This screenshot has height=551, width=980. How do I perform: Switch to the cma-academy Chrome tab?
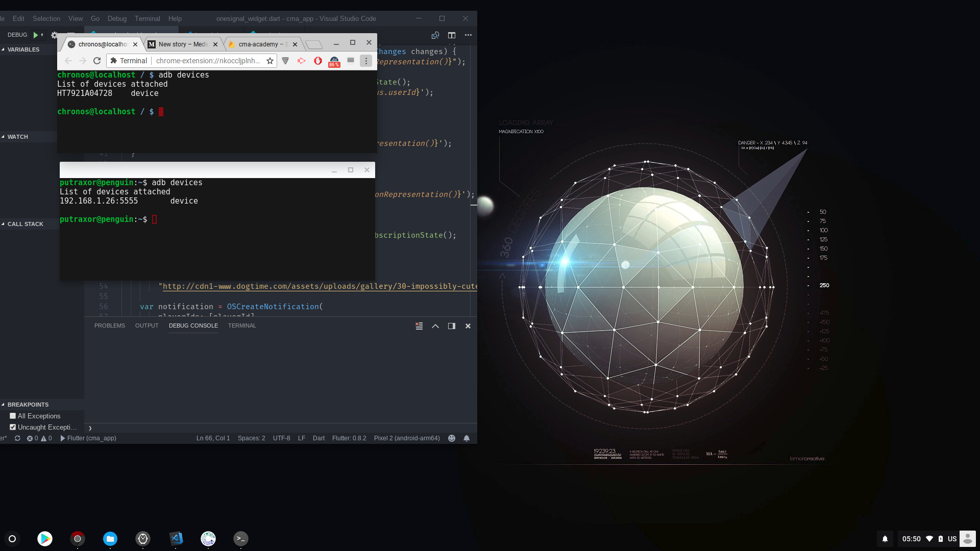(x=263, y=44)
